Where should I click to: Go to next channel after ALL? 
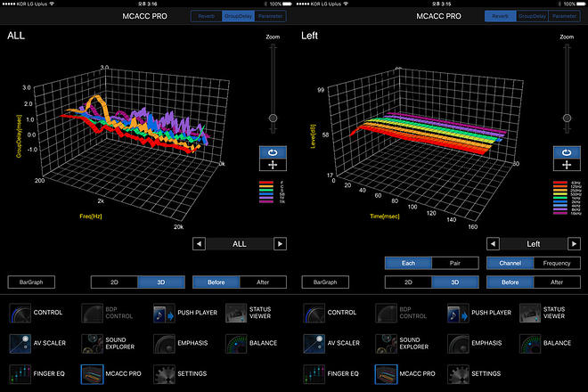coord(280,243)
